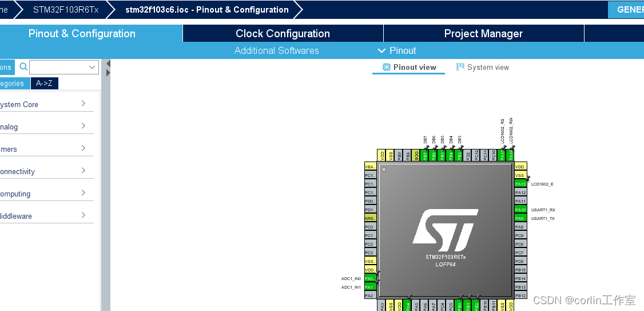Select pin PC0 on the left side
Viewport: 644px width, 311px height.
(371, 227)
